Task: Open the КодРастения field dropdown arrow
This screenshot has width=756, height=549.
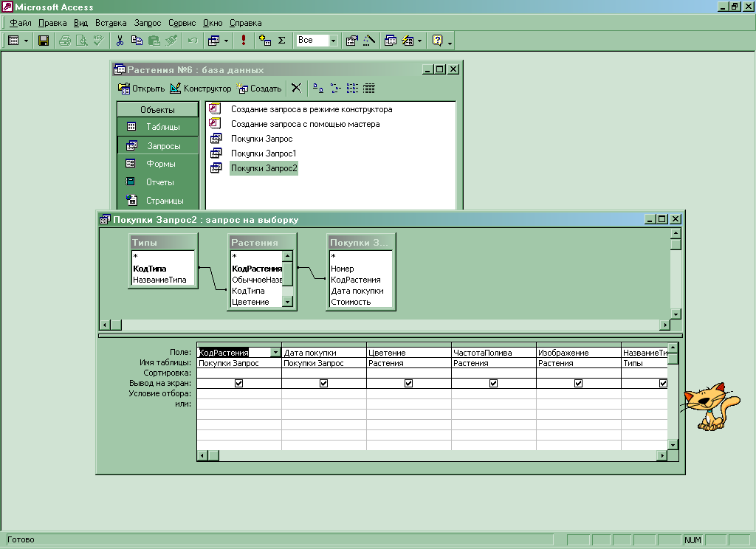Action: (275, 352)
